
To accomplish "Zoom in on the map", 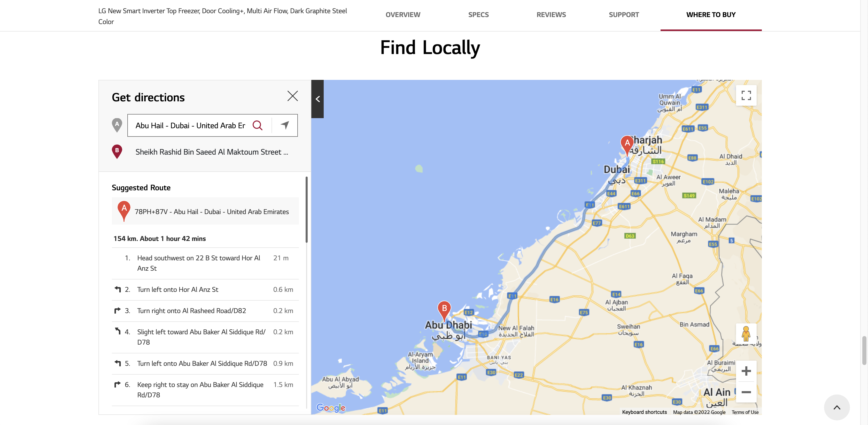I will point(746,371).
